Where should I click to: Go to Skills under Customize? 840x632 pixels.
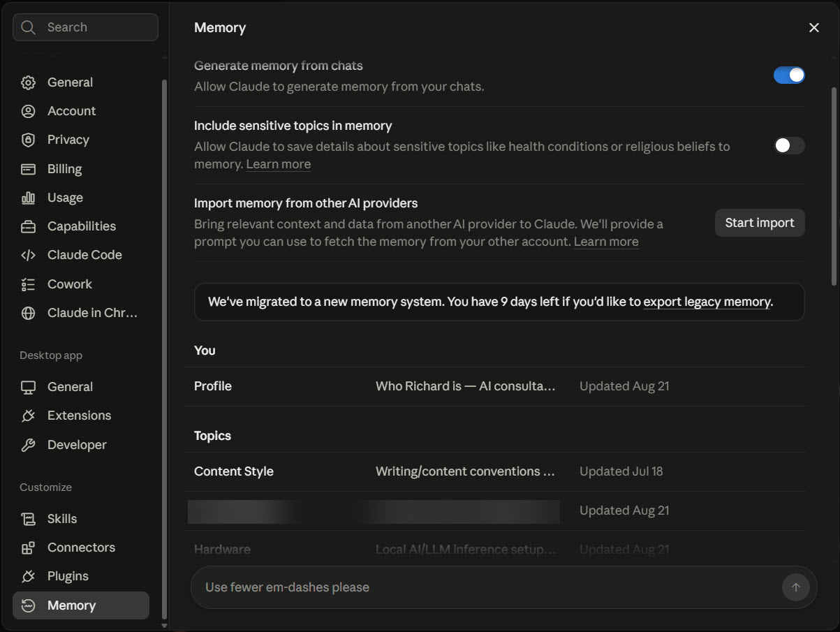pos(81,519)
